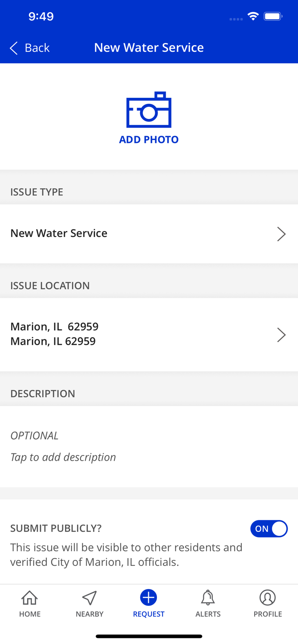The image size is (298, 644).
Task: Tap the Wi-Fi status icon
Action: [253, 17]
